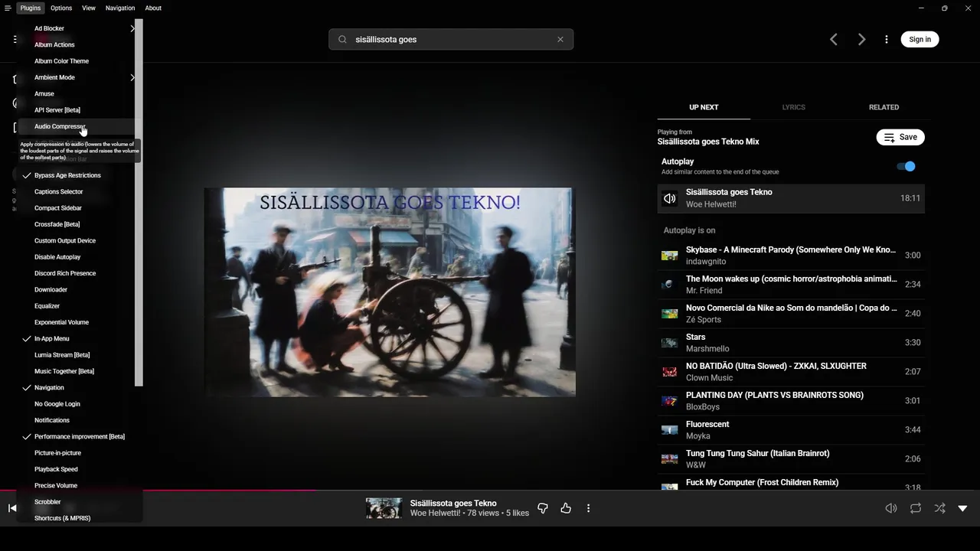Uncheck Navigation plugin
This screenshot has width=980, height=551.
[x=49, y=388]
